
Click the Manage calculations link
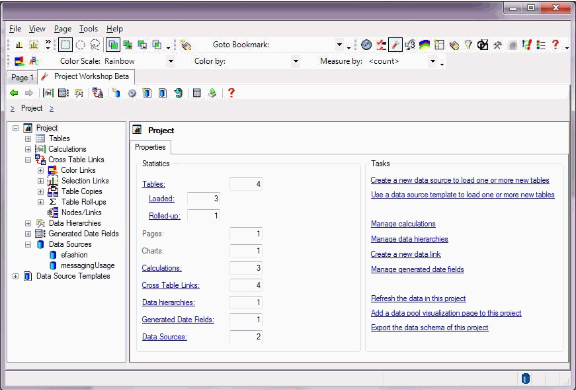pyautogui.click(x=403, y=224)
